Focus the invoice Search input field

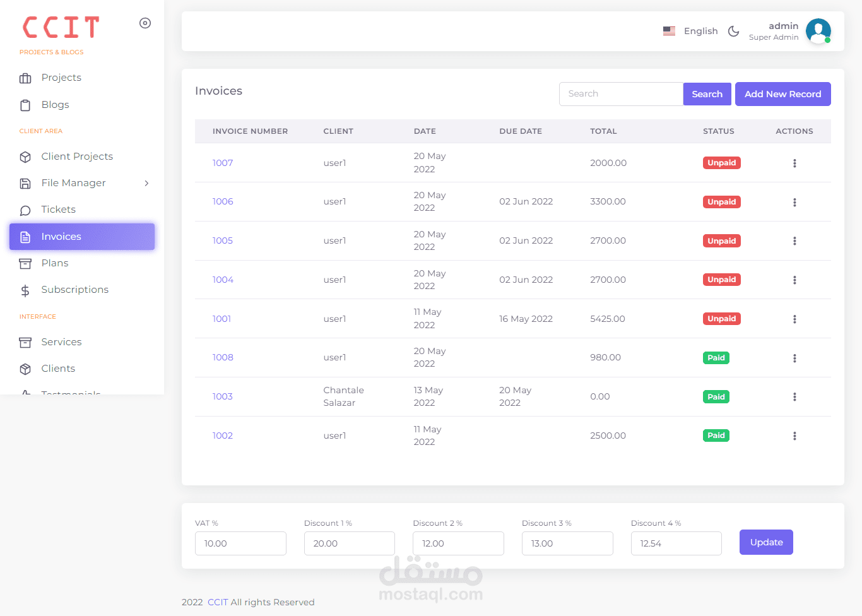click(621, 94)
